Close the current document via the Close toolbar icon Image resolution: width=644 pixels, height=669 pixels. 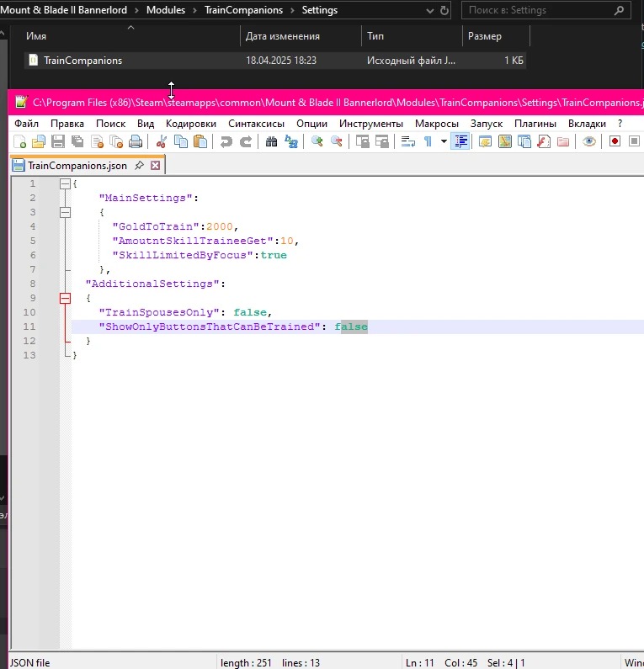98,141
